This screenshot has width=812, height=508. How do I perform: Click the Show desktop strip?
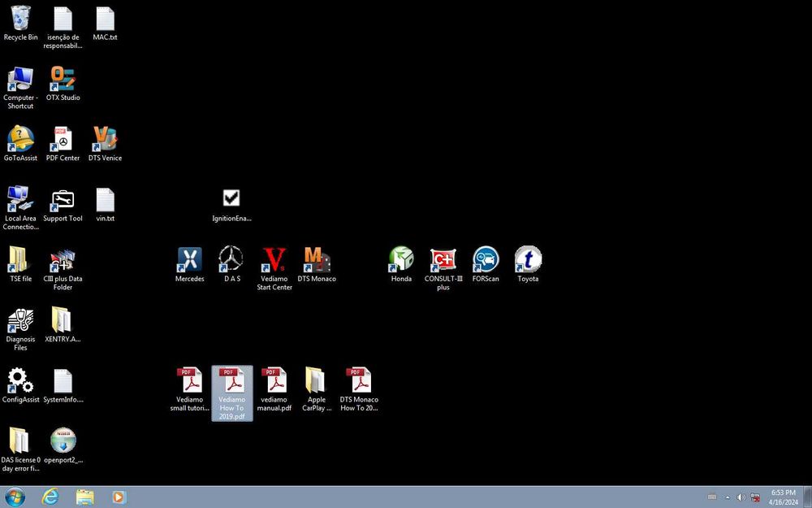click(x=807, y=497)
